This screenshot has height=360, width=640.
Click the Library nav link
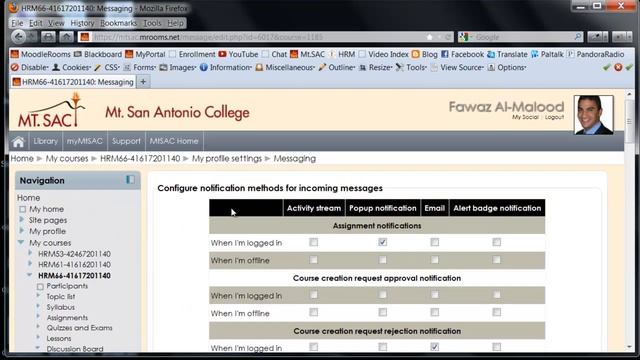[45, 141]
